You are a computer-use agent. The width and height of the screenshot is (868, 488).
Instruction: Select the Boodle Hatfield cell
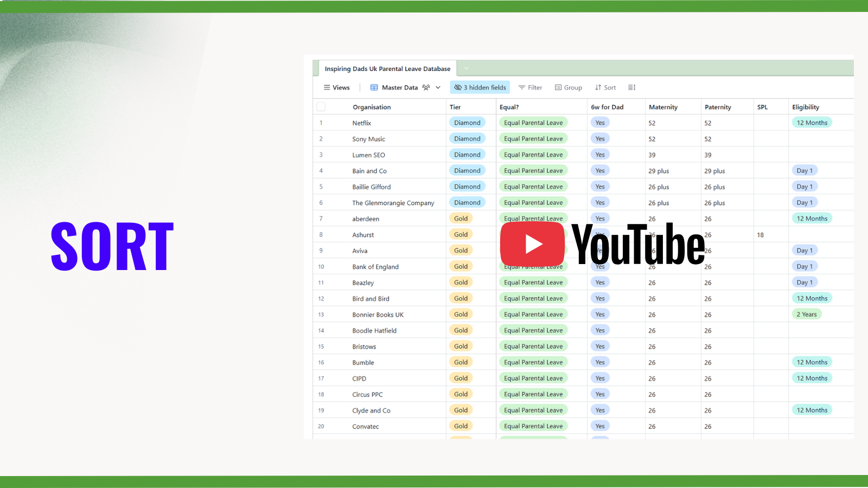[374, 331]
